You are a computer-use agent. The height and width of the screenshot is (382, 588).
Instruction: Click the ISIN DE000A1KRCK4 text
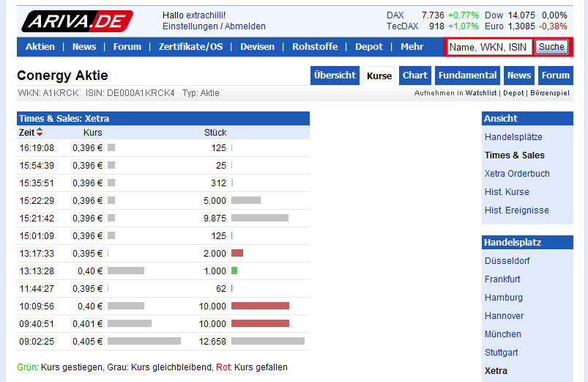point(130,93)
